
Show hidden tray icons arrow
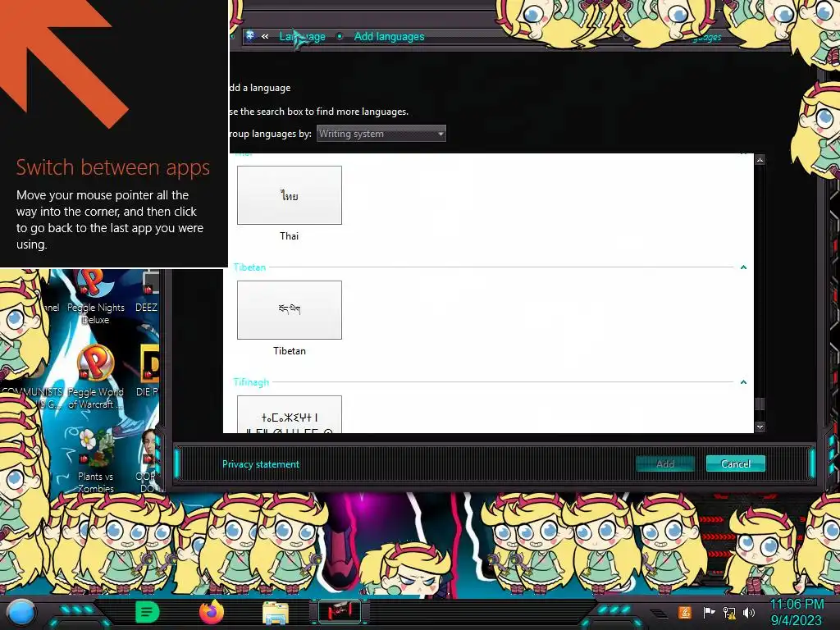click(x=659, y=613)
